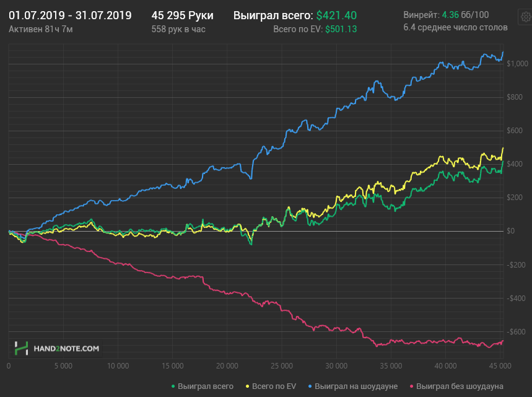This screenshot has height=397, width=532.
Task: Click the 5 000 x-axis label
Action: pyautogui.click(x=63, y=366)
